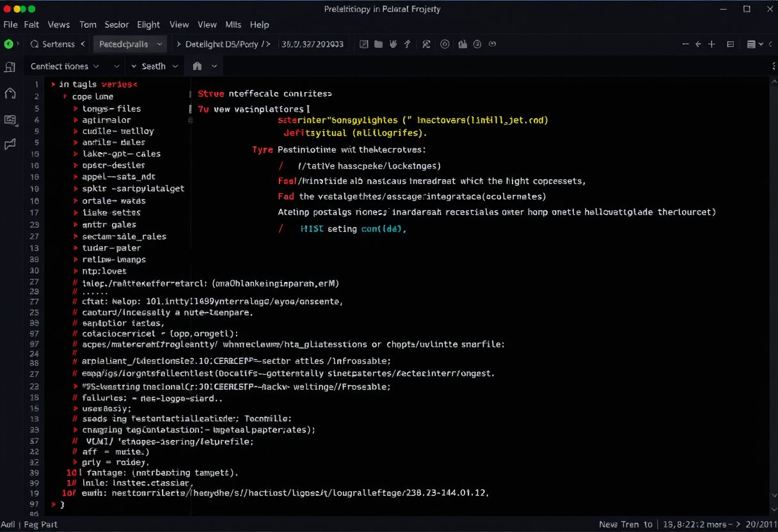Click the 'Strue nteffecale conirites>' line
Image resolution: width=778 pixels, height=532 pixels.
pyautogui.click(x=265, y=93)
